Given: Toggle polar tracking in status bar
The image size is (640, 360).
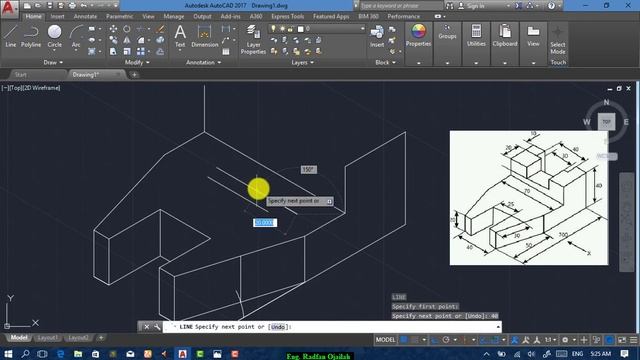Looking at the screenshot, I should coord(446,340).
